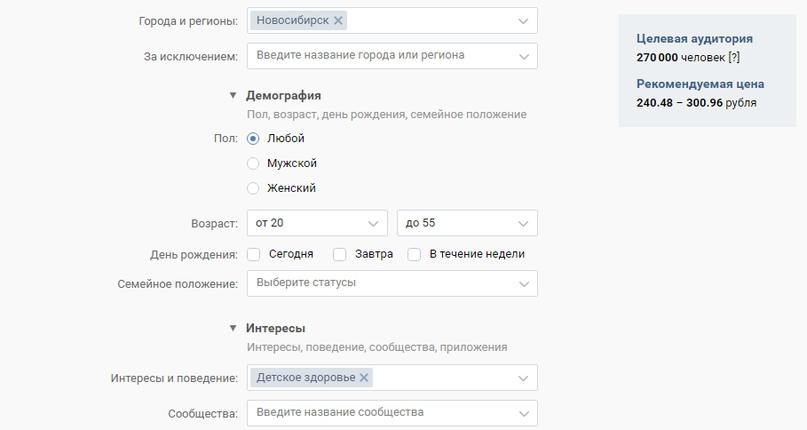The height and width of the screenshot is (430, 807).
Task: Select the Любой gender option
Action: point(253,139)
